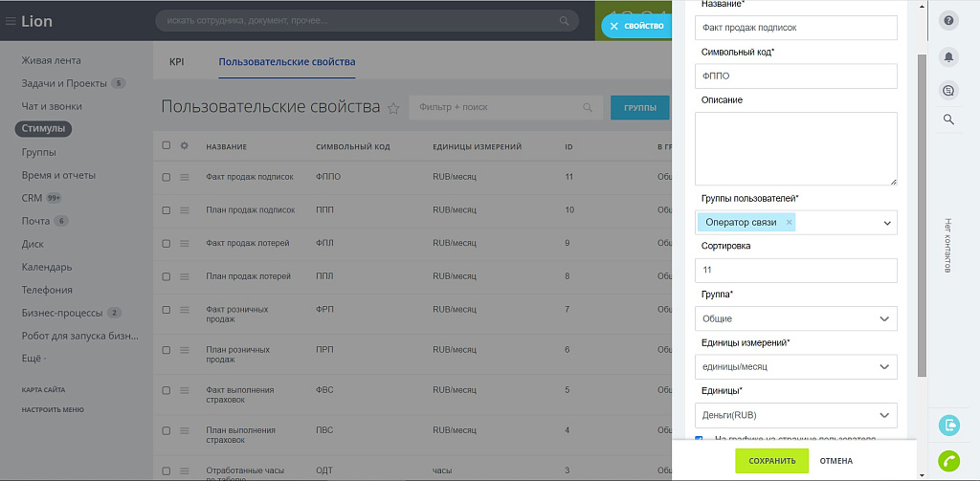The width and height of the screenshot is (980, 481).
Task: Click the hamburger menu next to Lion
Action: pos(11,21)
